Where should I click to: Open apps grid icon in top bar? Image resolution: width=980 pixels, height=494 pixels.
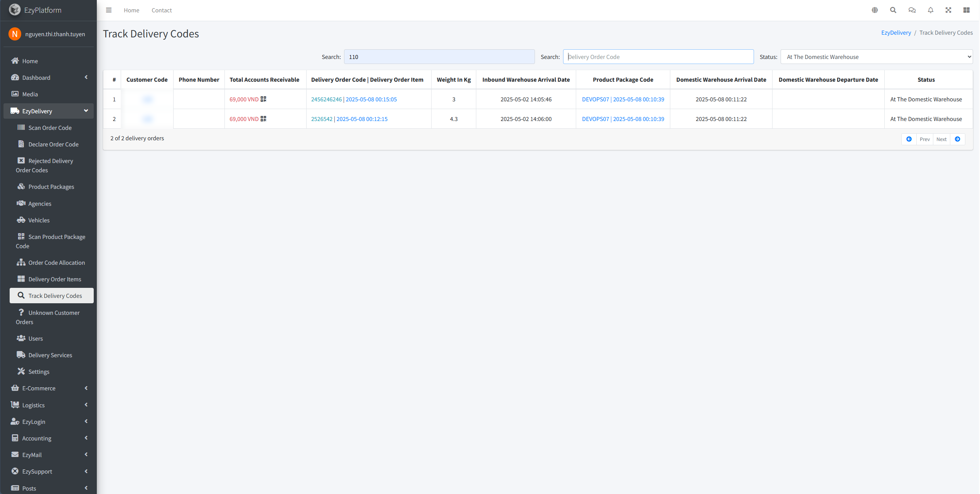click(967, 10)
